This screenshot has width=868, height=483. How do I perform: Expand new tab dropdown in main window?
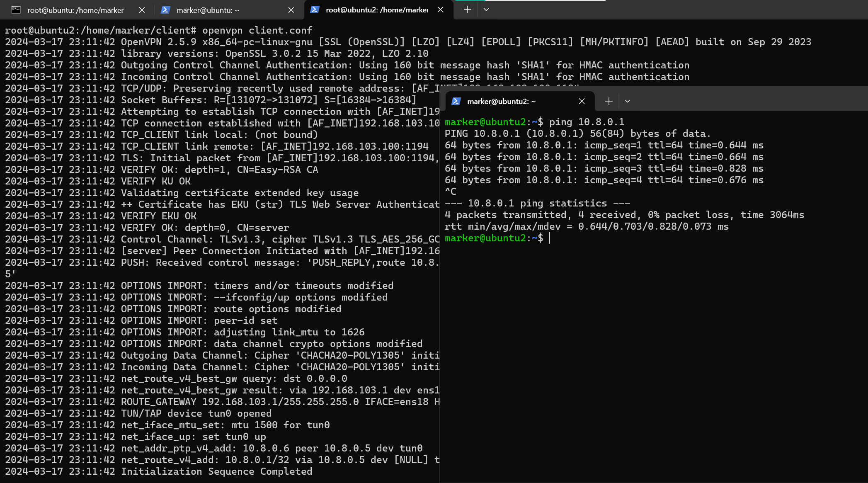[x=486, y=10]
